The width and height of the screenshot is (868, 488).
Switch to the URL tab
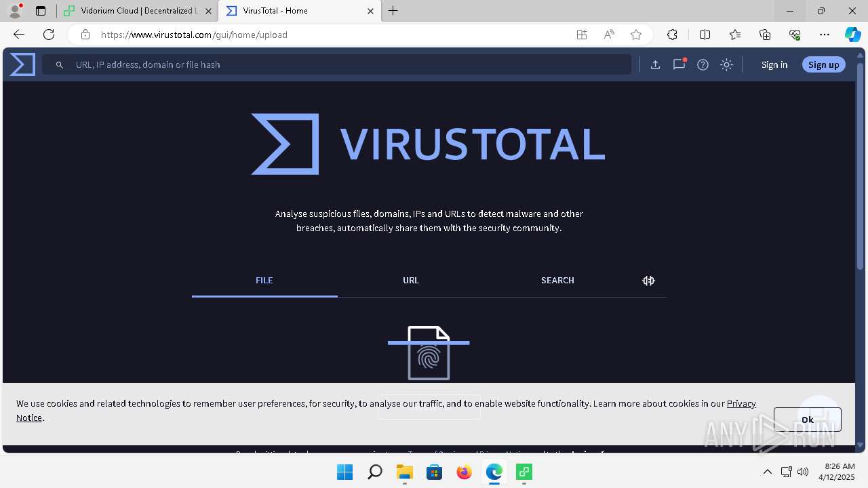coord(411,281)
